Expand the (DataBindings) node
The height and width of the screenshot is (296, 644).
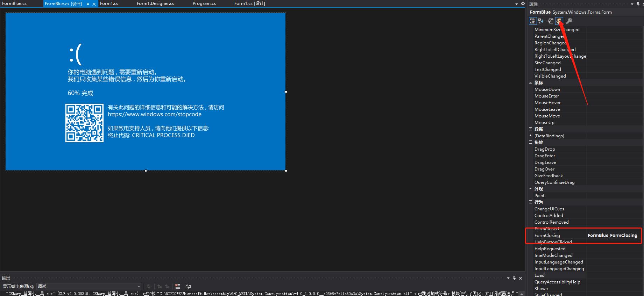click(530, 136)
